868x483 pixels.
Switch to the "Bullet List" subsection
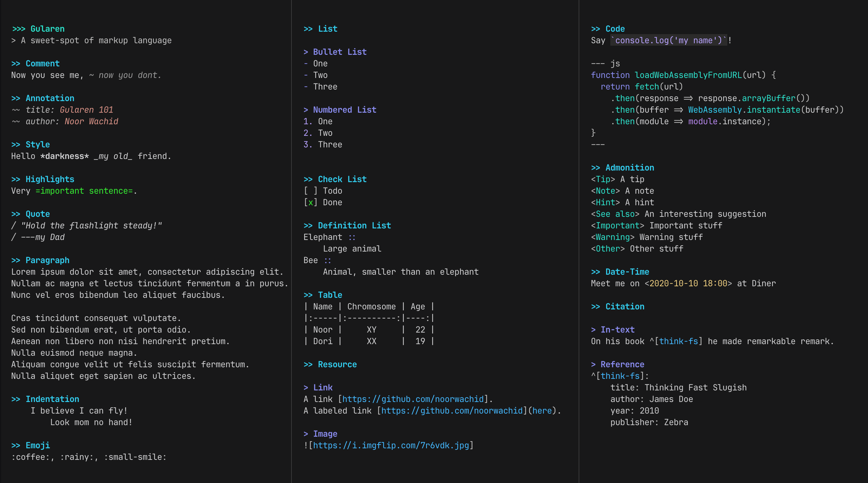point(339,51)
